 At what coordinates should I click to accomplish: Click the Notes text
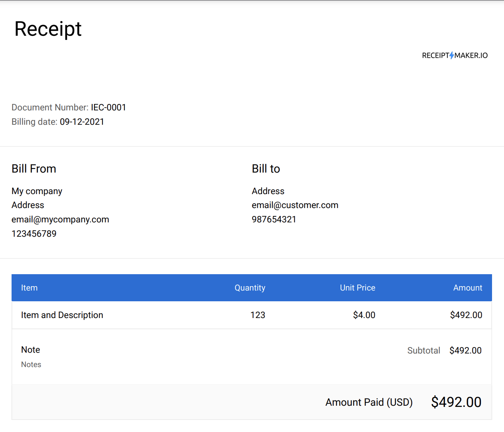click(31, 365)
